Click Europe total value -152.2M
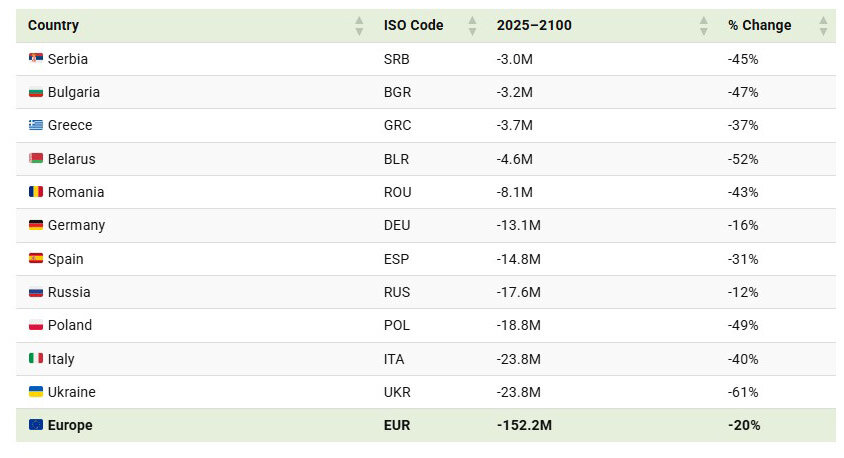This screenshot has width=844, height=458. pos(524,425)
